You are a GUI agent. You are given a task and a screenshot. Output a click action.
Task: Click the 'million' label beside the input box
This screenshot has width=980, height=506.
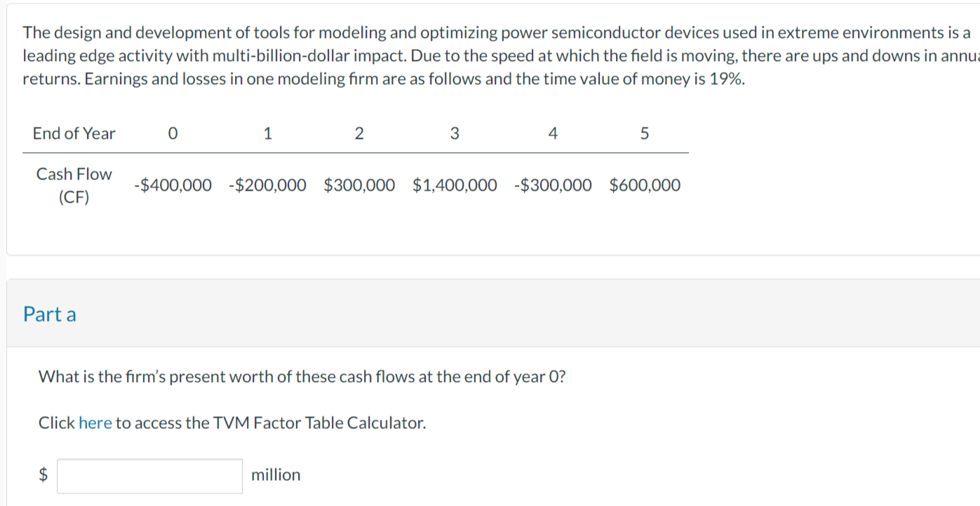pos(276,474)
